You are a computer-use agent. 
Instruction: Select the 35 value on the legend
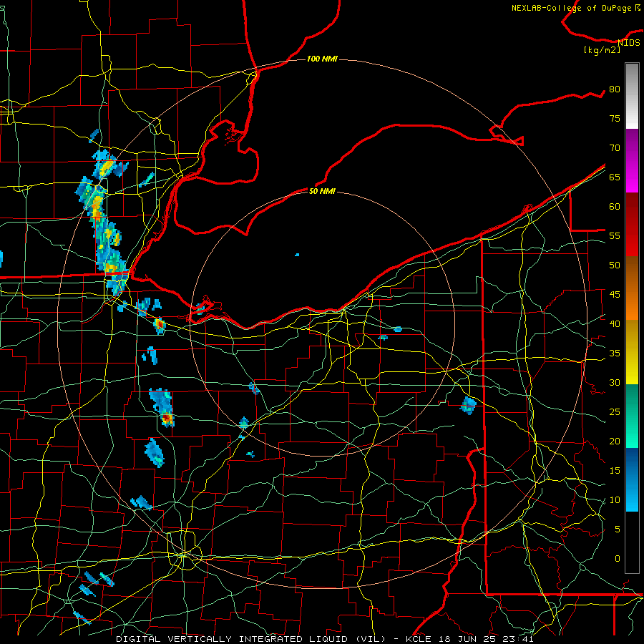click(615, 353)
